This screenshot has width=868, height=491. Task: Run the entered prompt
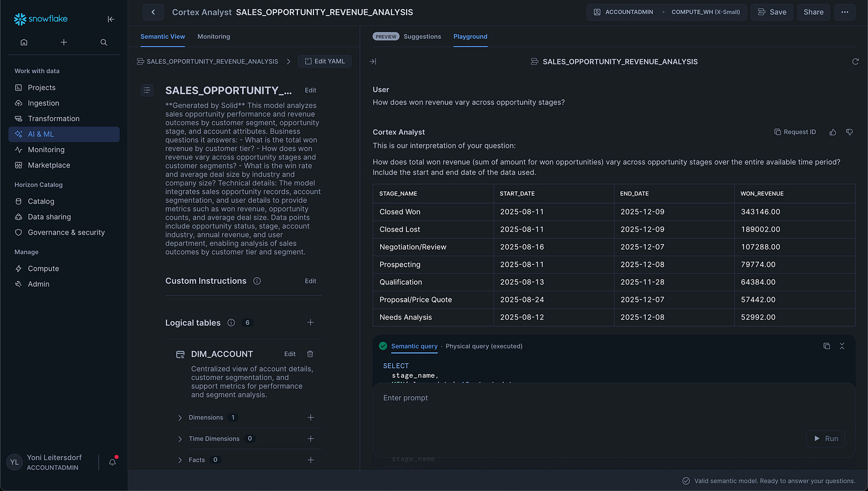click(x=826, y=438)
